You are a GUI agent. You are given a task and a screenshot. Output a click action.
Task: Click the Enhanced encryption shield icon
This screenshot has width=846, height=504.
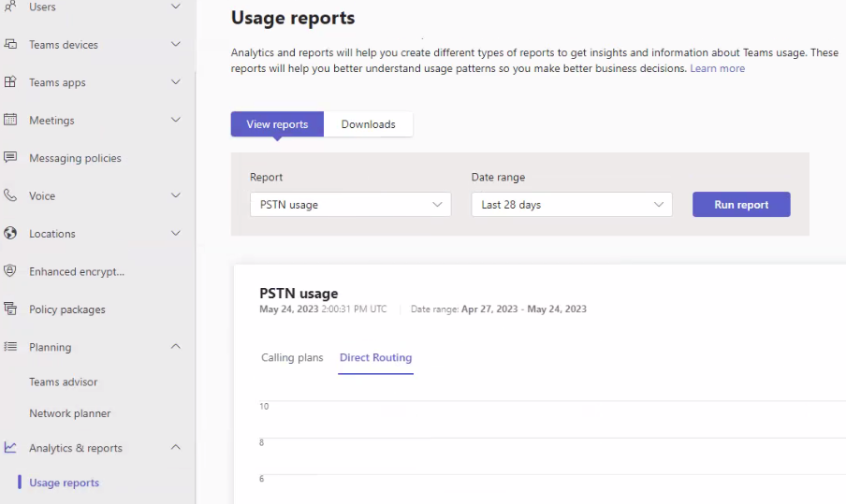[x=11, y=271]
